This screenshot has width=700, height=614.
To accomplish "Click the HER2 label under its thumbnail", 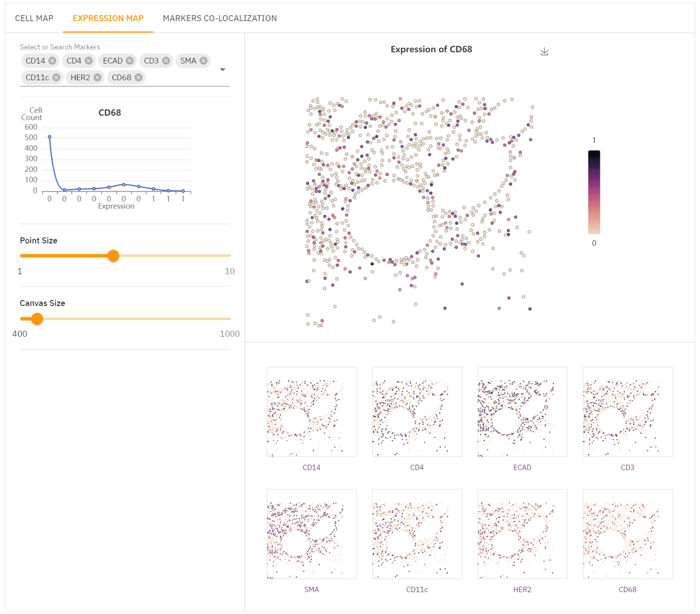I will [x=522, y=590].
